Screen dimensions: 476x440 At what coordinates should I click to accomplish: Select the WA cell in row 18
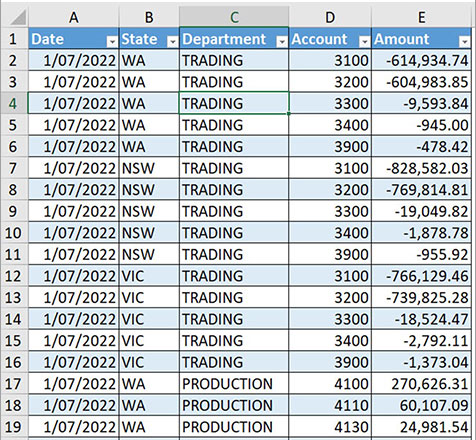coord(149,405)
